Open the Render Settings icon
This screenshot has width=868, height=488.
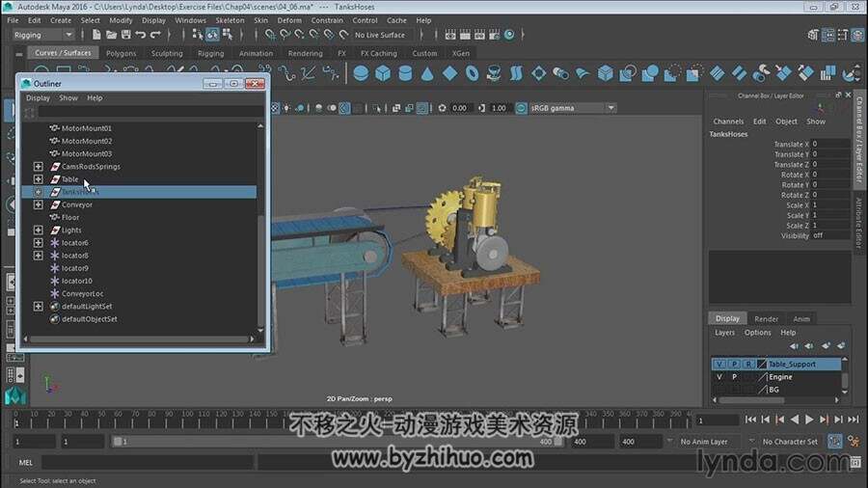tap(495, 35)
